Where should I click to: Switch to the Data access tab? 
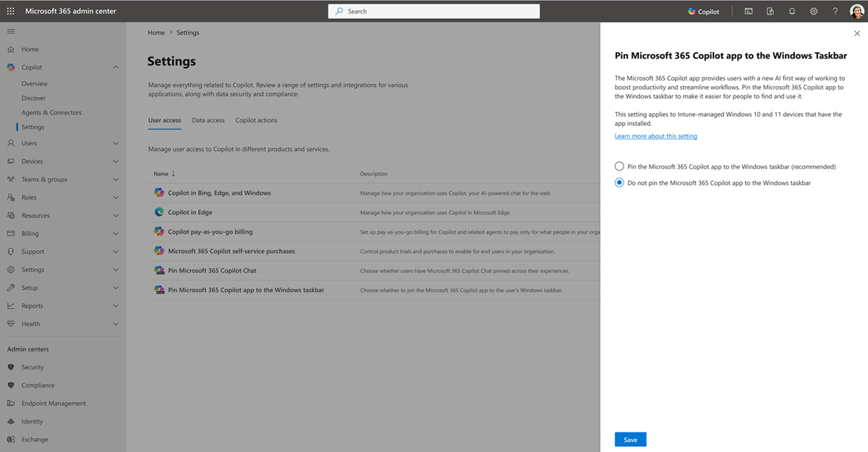(208, 120)
